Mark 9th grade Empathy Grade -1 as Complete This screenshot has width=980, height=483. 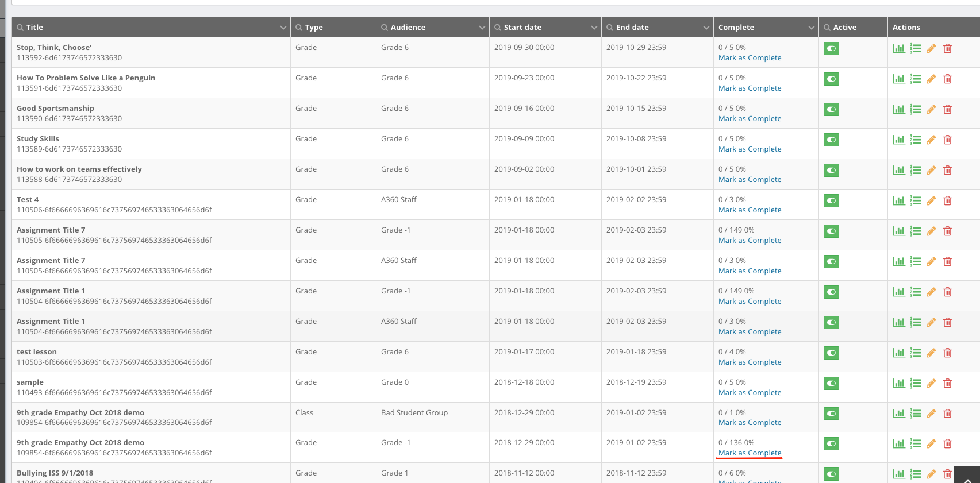[x=750, y=453]
